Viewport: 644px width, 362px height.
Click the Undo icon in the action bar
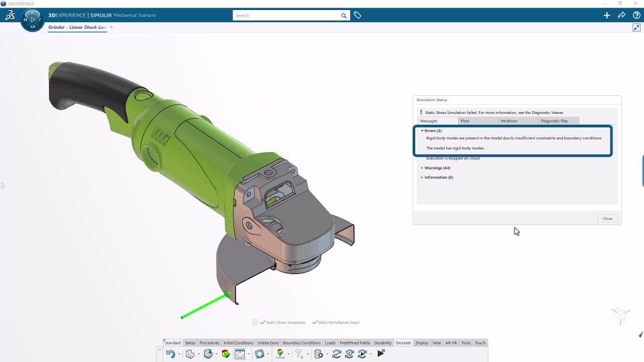170,354
